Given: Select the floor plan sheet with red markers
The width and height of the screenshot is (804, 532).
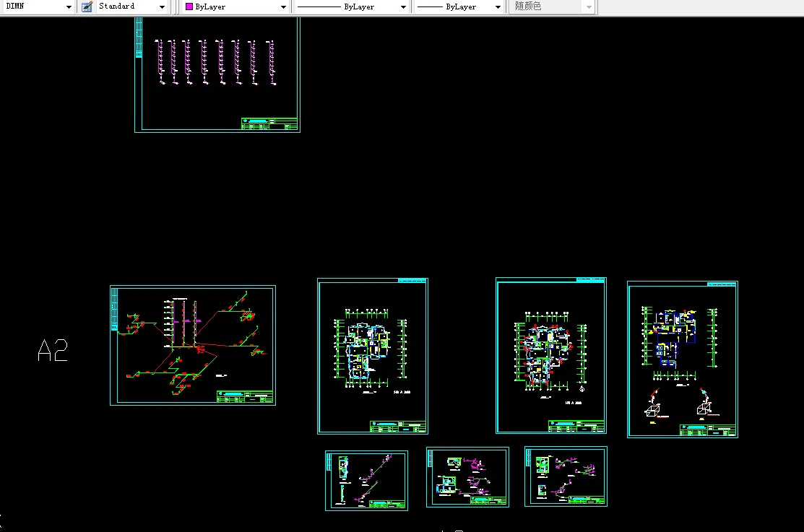Looking at the screenshot, I should 551,356.
